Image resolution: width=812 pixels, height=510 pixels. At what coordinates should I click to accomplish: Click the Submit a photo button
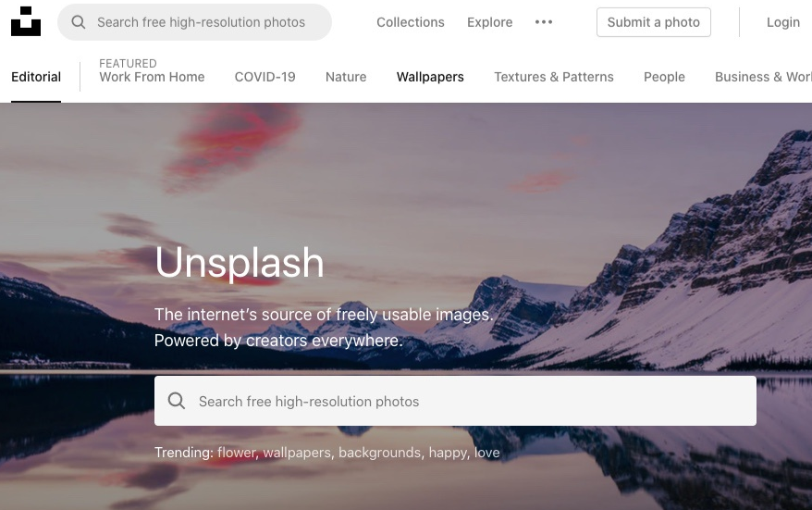coord(654,22)
